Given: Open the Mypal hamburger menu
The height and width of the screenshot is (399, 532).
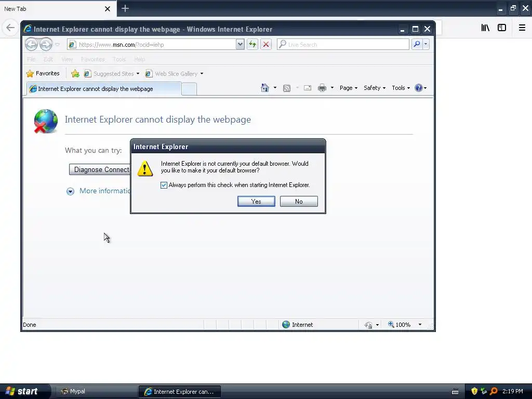Looking at the screenshot, I should [522, 28].
